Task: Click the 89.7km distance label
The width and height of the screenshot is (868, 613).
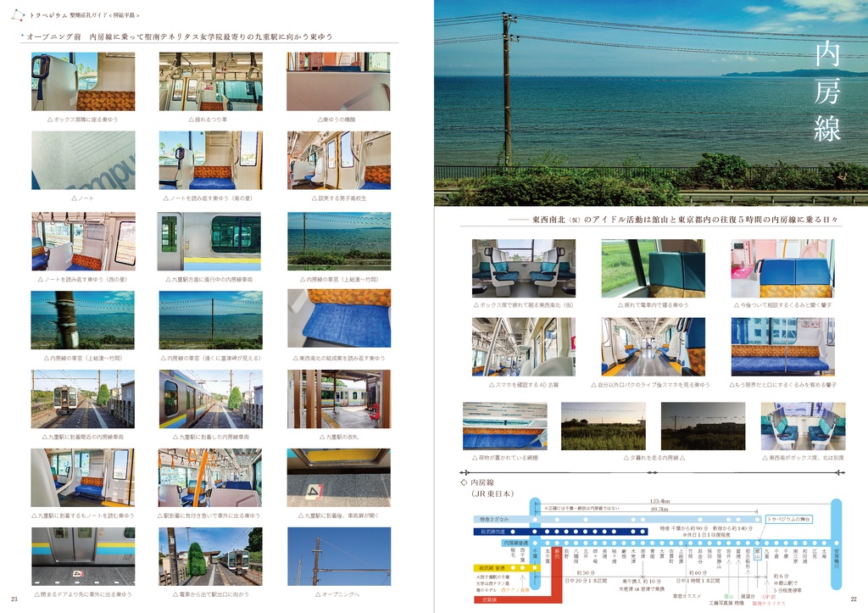Action: (x=659, y=509)
